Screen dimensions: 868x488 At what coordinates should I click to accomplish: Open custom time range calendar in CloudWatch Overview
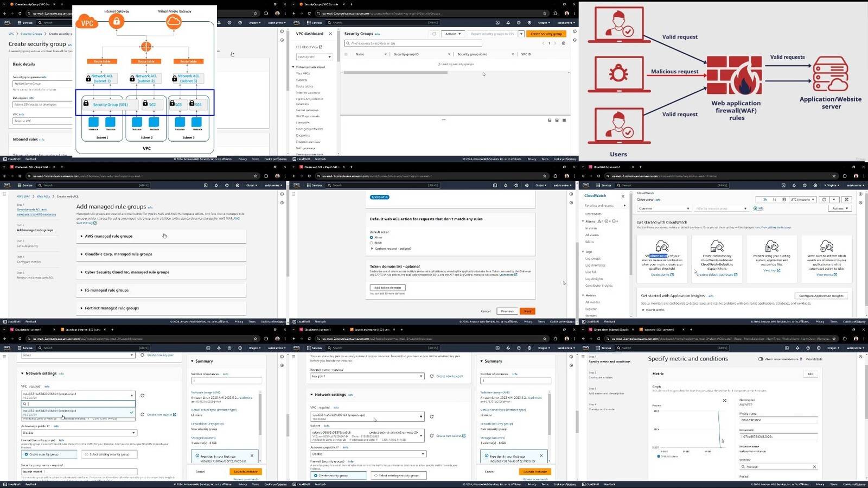pos(783,200)
